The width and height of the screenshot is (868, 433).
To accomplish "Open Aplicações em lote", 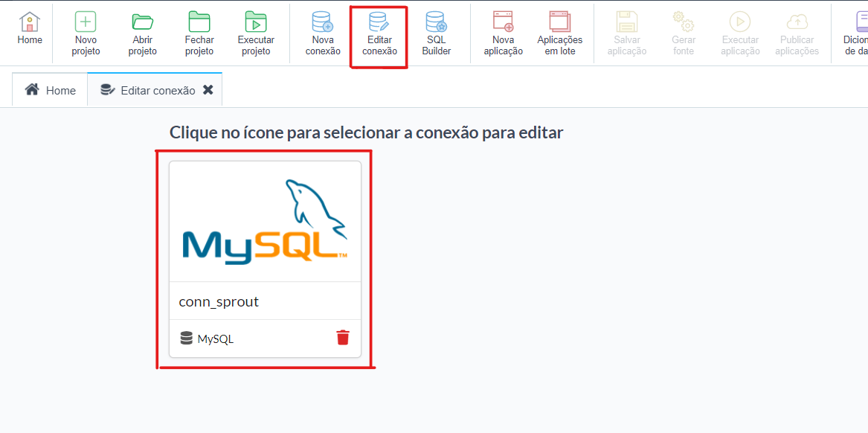I will (559, 22).
